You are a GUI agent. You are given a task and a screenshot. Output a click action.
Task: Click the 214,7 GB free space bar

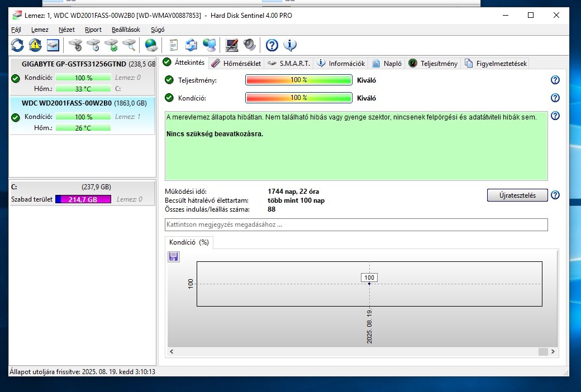tap(83, 199)
